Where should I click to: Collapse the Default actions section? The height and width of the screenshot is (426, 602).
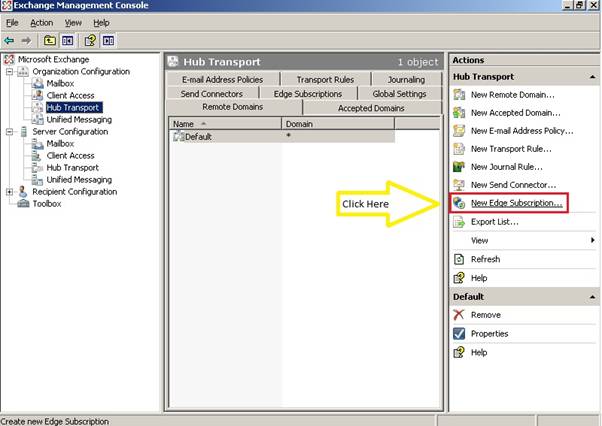tap(592, 297)
